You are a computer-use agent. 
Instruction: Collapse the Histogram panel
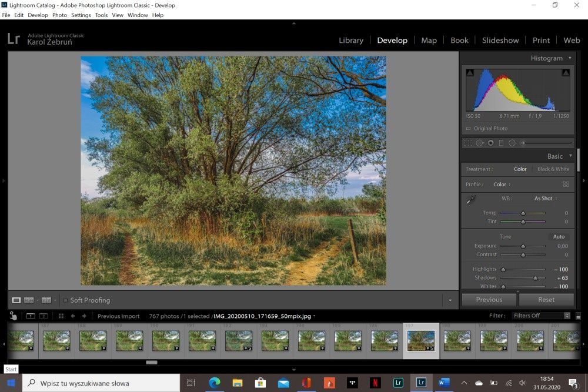[570, 58]
